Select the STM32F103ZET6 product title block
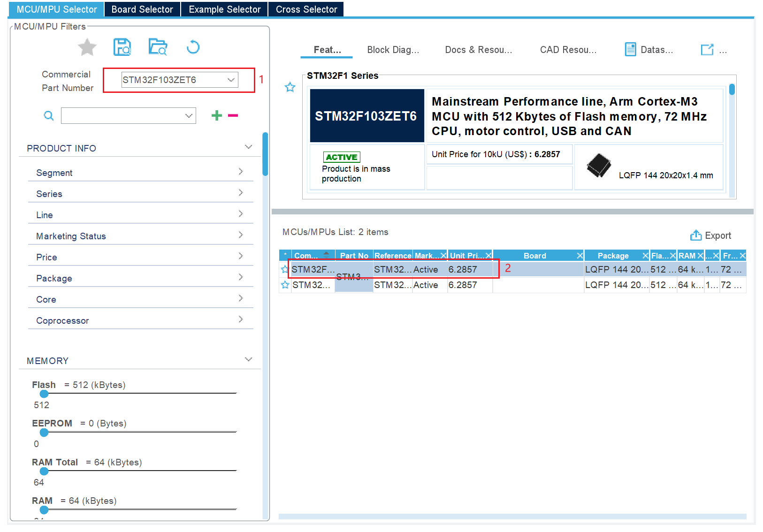The height and width of the screenshot is (532, 763). 366,116
